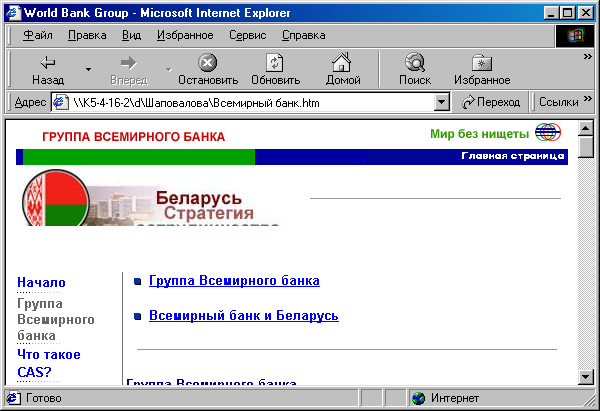
Task: Open the Вперед history dropdown arrow
Action: pyautogui.click(x=169, y=70)
